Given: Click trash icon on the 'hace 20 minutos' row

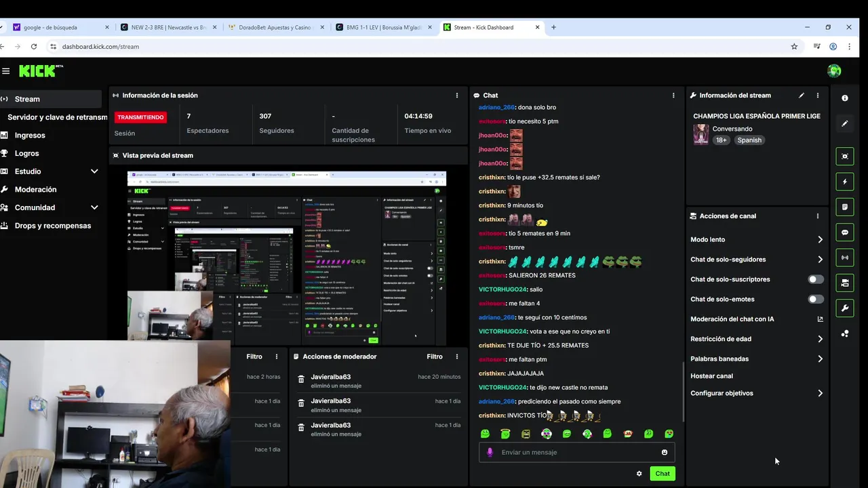Looking at the screenshot, I should [x=301, y=380].
